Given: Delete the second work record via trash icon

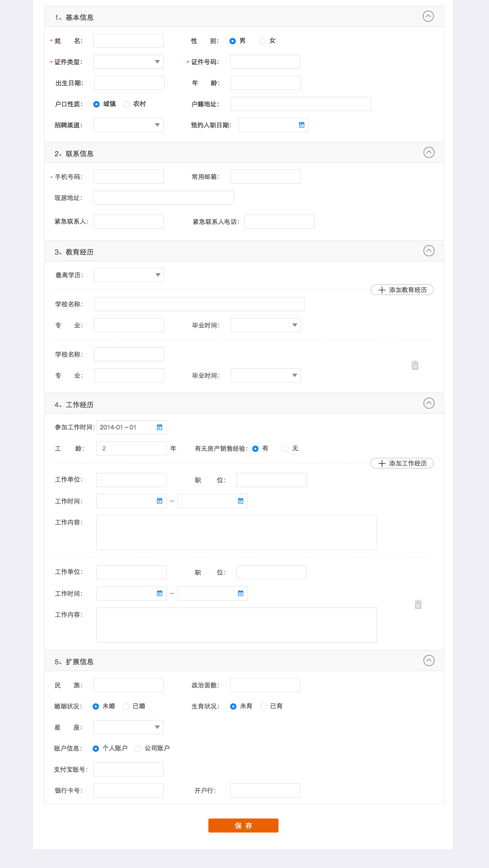Looking at the screenshot, I should (418, 604).
